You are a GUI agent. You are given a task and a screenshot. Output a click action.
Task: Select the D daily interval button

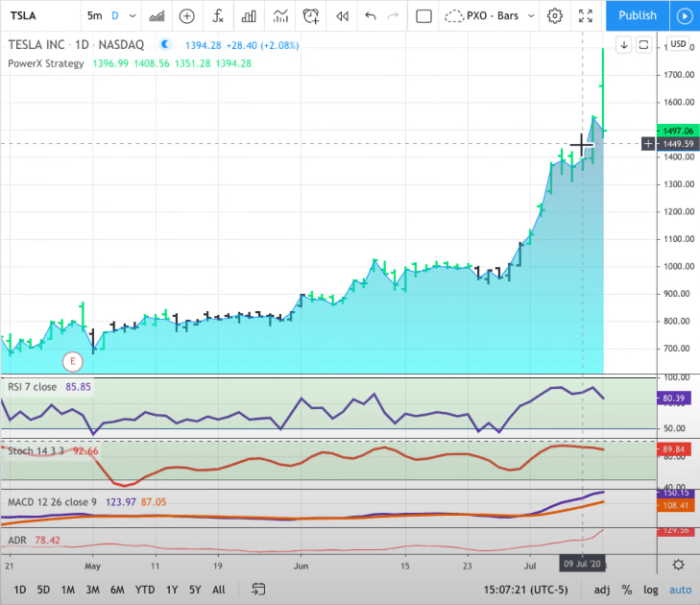tap(115, 16)
